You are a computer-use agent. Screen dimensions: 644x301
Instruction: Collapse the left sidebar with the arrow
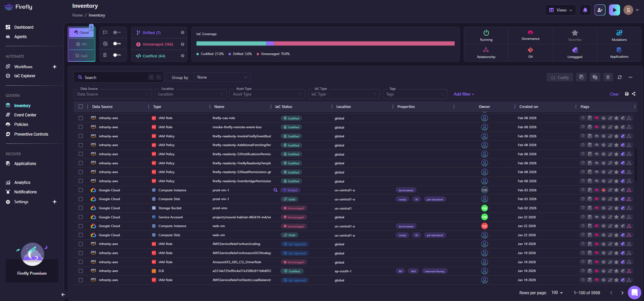(x=63, y=295)
